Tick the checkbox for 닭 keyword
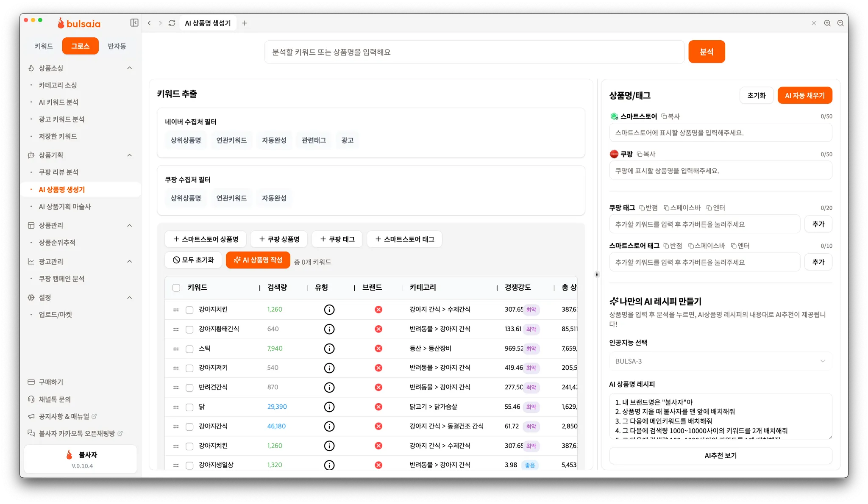The image size is (868, 504). tap(189, 407)
